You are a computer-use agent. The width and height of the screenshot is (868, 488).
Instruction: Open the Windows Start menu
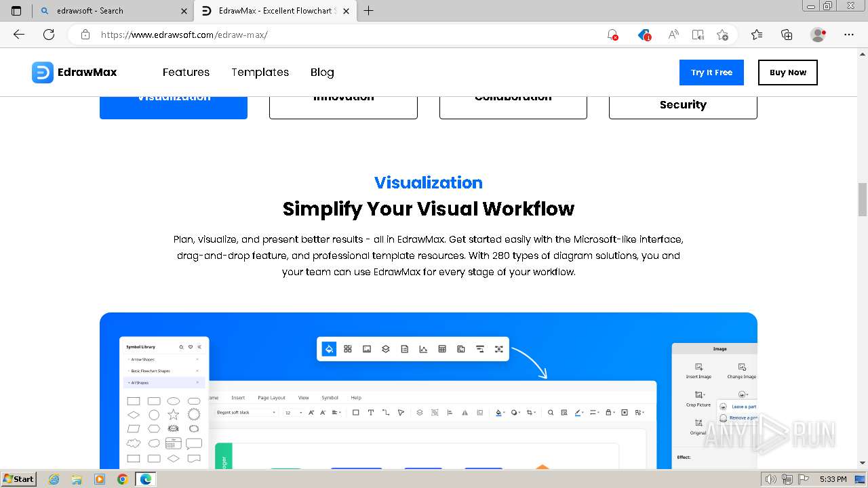(18, 479)
